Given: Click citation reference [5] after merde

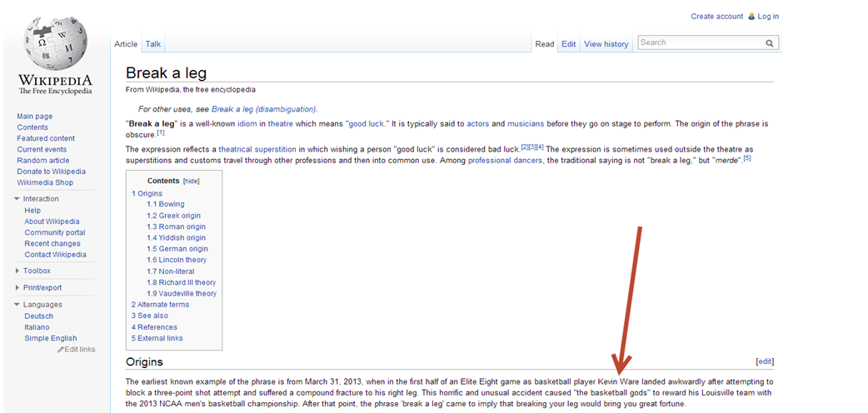Looking at the screenshot, I should [747, 158].
